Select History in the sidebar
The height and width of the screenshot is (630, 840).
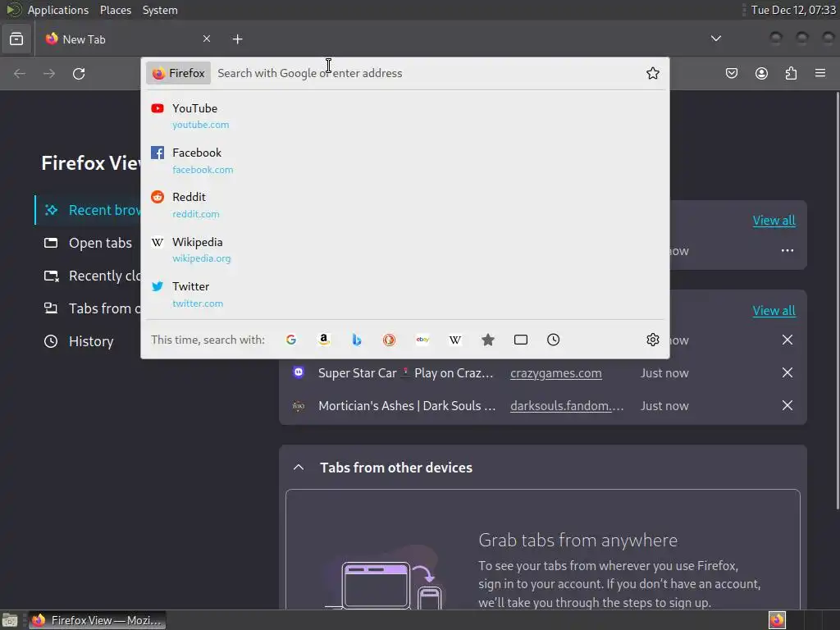click(80, 341)
